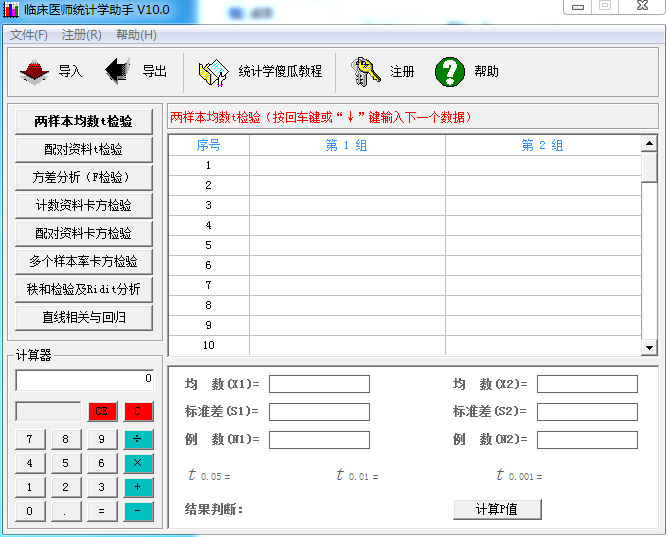
Task: Open the 文件(F) menu
Action: point(29,34)
